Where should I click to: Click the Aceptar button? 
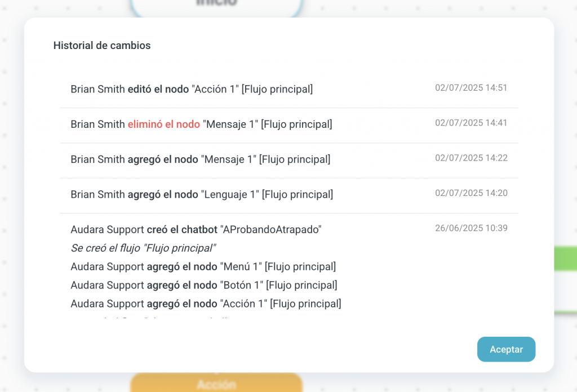pos(506,349)
